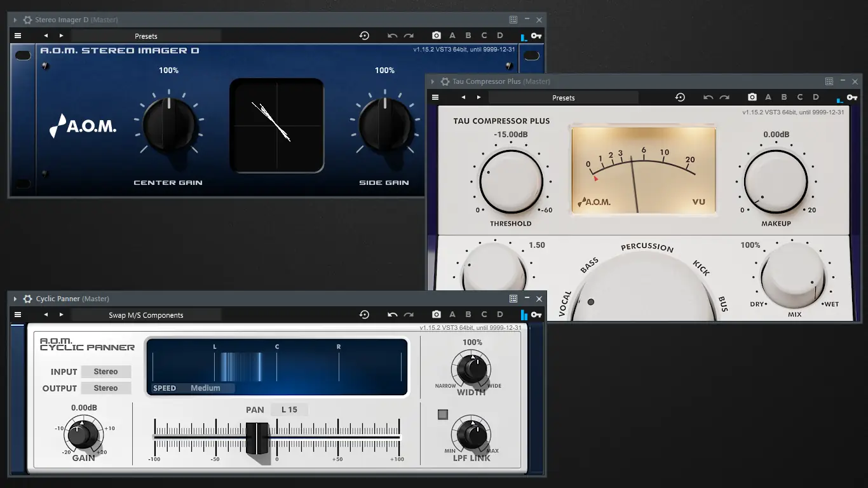Redo change in Stereo Imager D

coord(409,36)
